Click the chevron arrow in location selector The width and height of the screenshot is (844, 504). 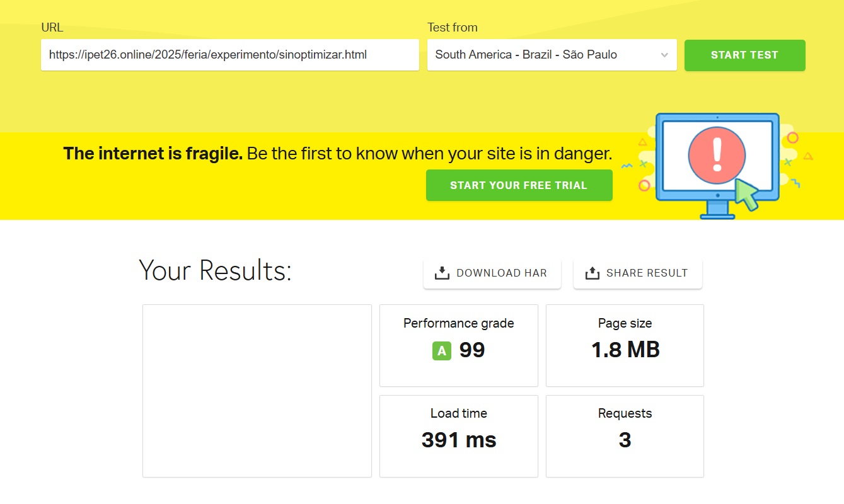click(664, 55)
